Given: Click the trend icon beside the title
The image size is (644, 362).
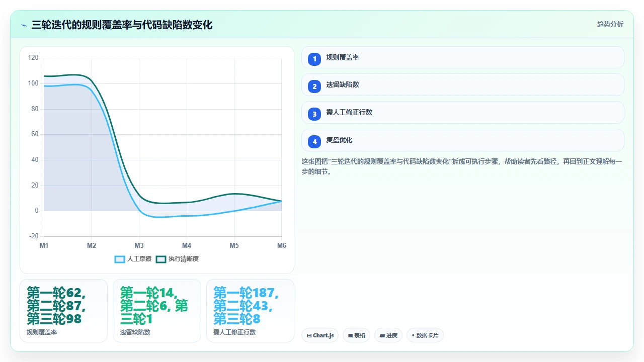Looking at the screenshot, I should tap(24, 25).
